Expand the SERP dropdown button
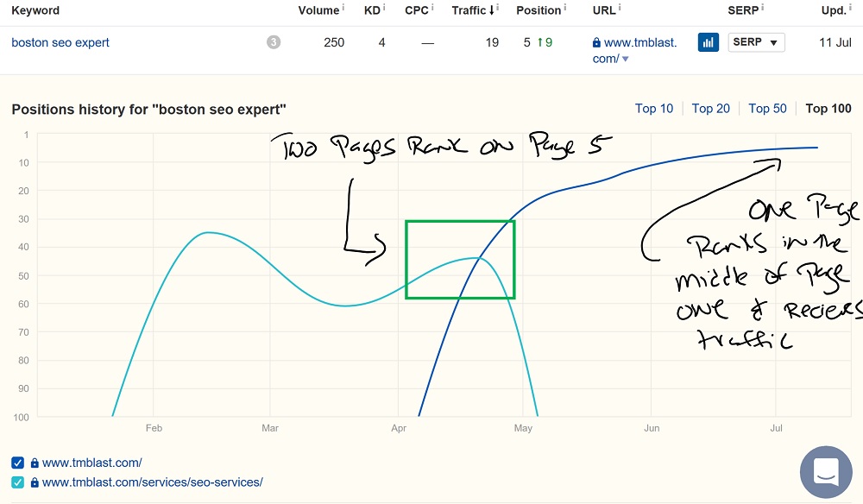The height and width of the screenshot is (504, 863). pyautogui.click(x=756, y=42)
